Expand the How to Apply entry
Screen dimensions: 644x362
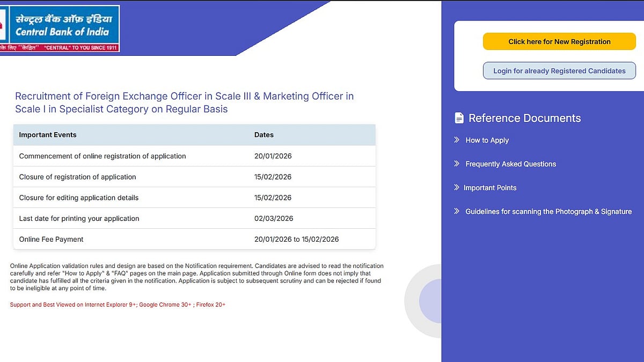tap(487, 140)
